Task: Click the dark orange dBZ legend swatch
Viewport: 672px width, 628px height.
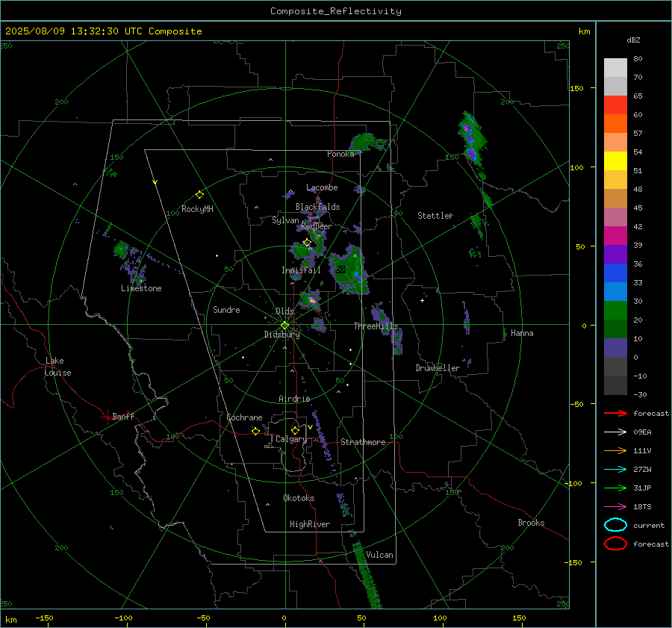Action: pos(615,124)
